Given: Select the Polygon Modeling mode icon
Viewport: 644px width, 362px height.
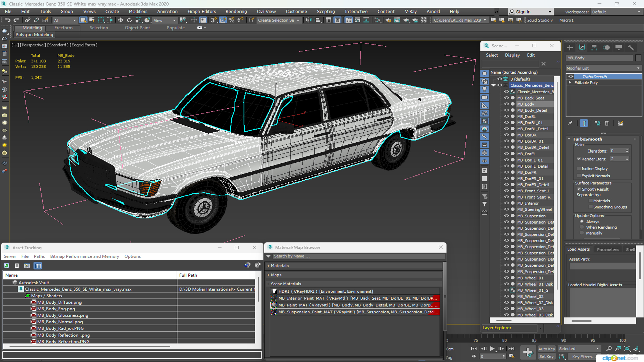Looking at the screenshot, I should tap(35, 34).
